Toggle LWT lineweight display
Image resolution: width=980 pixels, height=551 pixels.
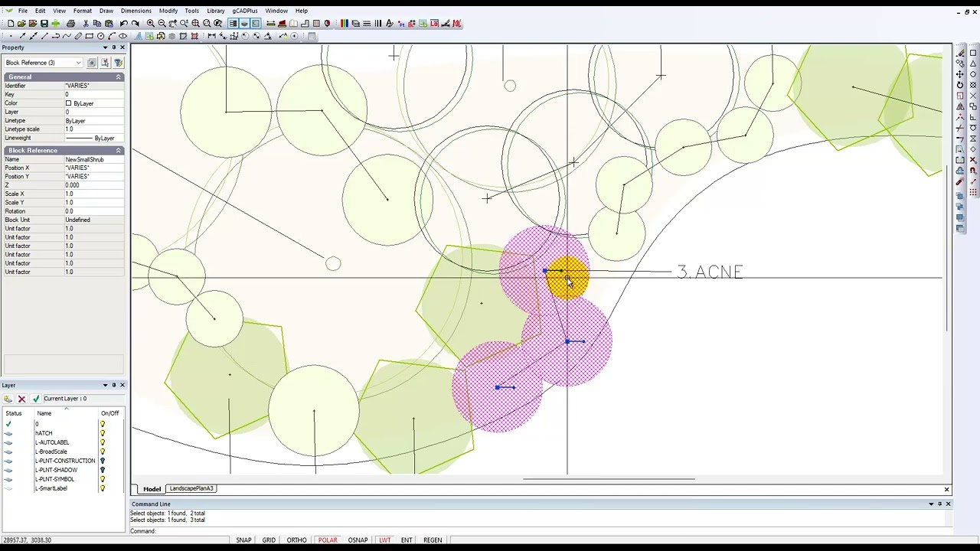pyautogui.click(x=384, y=540)
